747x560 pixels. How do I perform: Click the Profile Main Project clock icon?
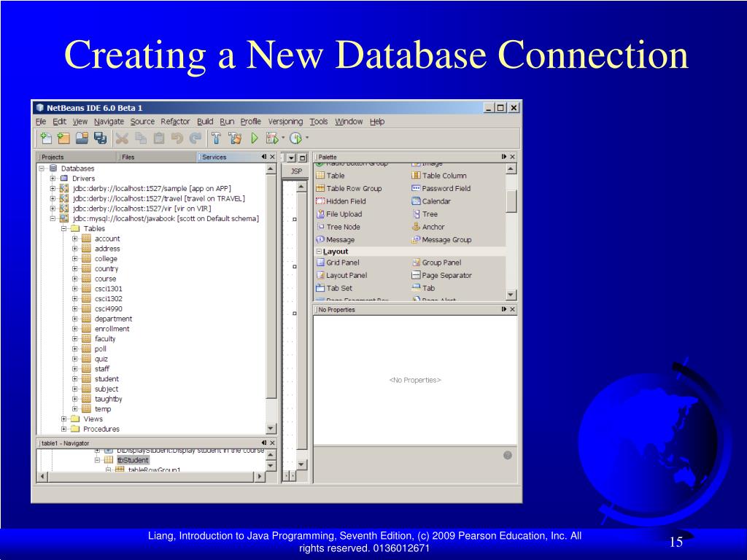click(x=296, y=138)
